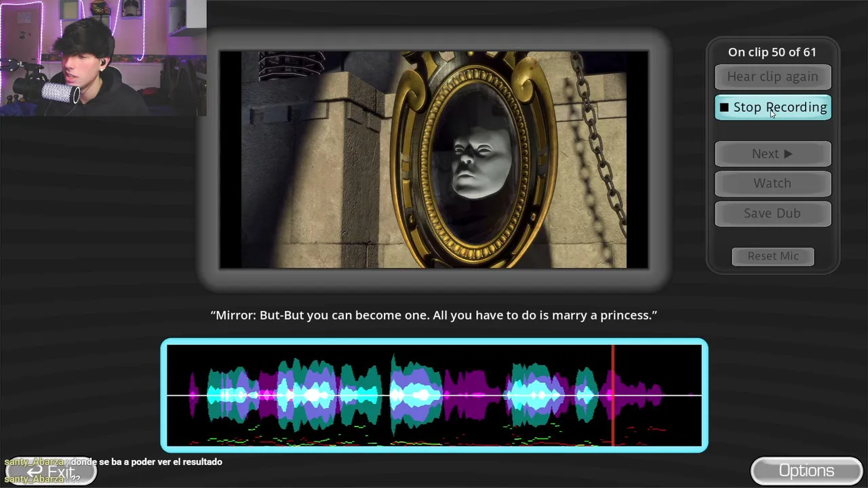This screenshot has height=488, width=868.
Task: Reset the microphone with Reset Mic
Action: (x=773, y=256)
